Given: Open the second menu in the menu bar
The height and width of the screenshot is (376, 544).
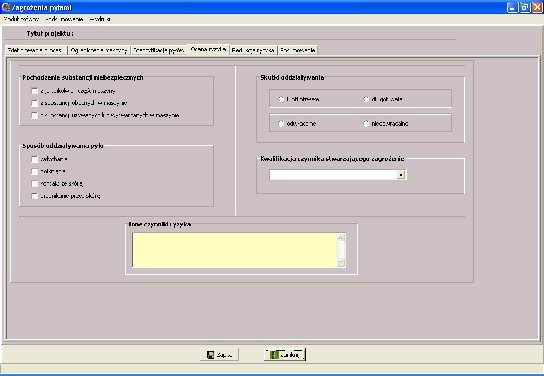Looking at the screenshot, I should point(64,19).
